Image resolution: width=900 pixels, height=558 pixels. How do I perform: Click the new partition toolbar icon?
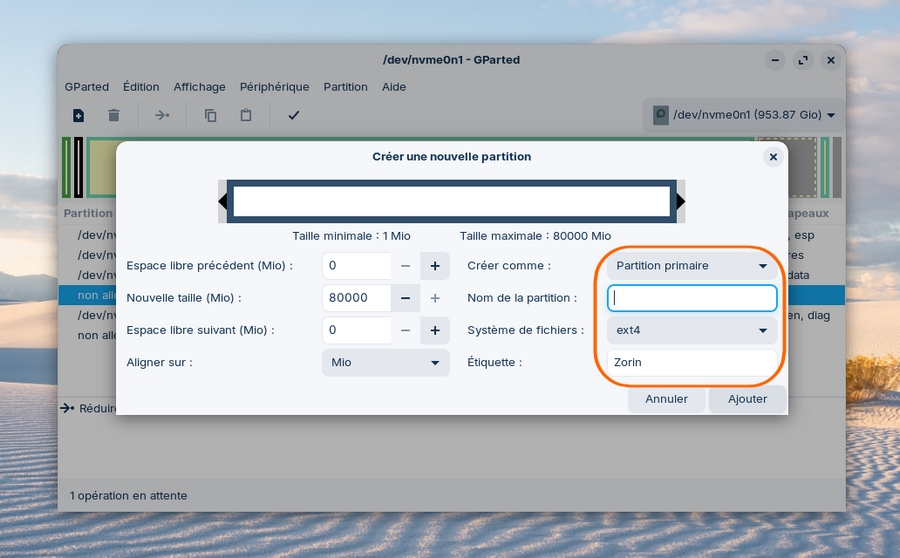[x=79, y=116]
